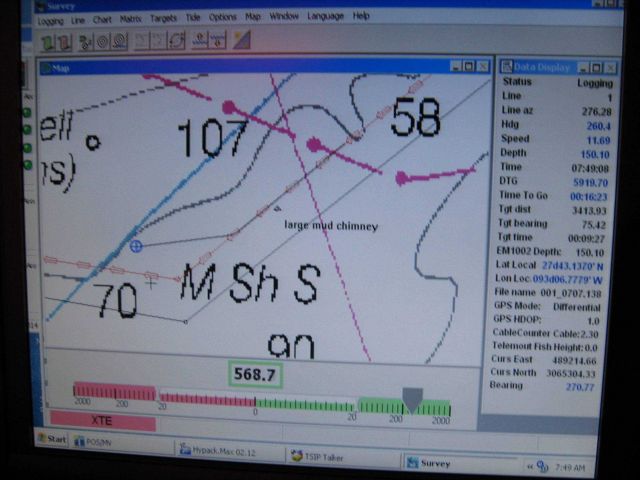Click the DTG value 5919.70

tap(590, 182)
